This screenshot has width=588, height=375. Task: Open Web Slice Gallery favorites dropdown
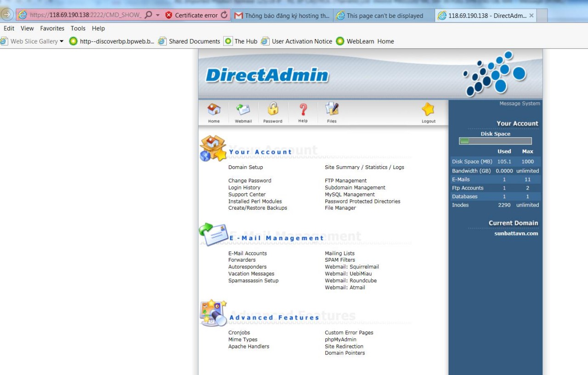pyautogui.click(x=32, y=41)
